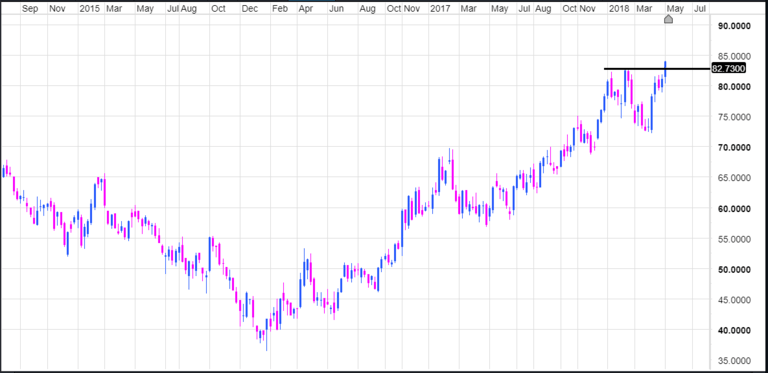Click the 70.0000 price axis label
The height and width of the screenshot is (373, 768).
pyautogui.click(x=734, y=147)
